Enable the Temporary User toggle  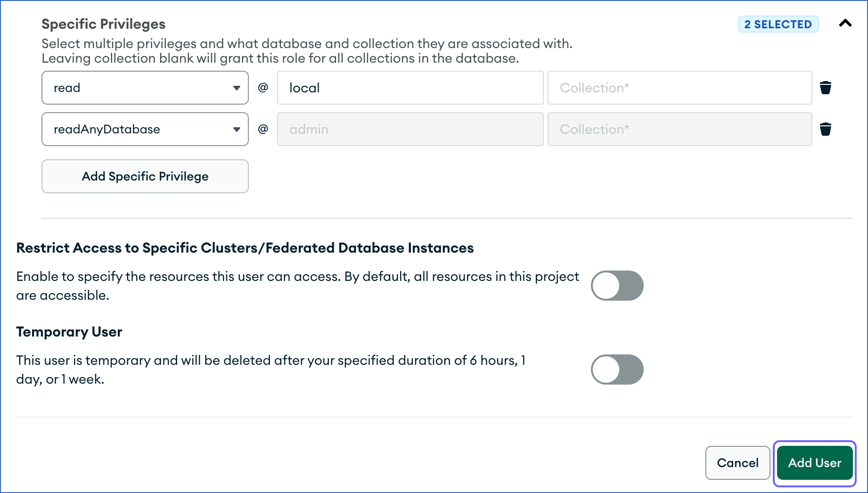point(617,370)
